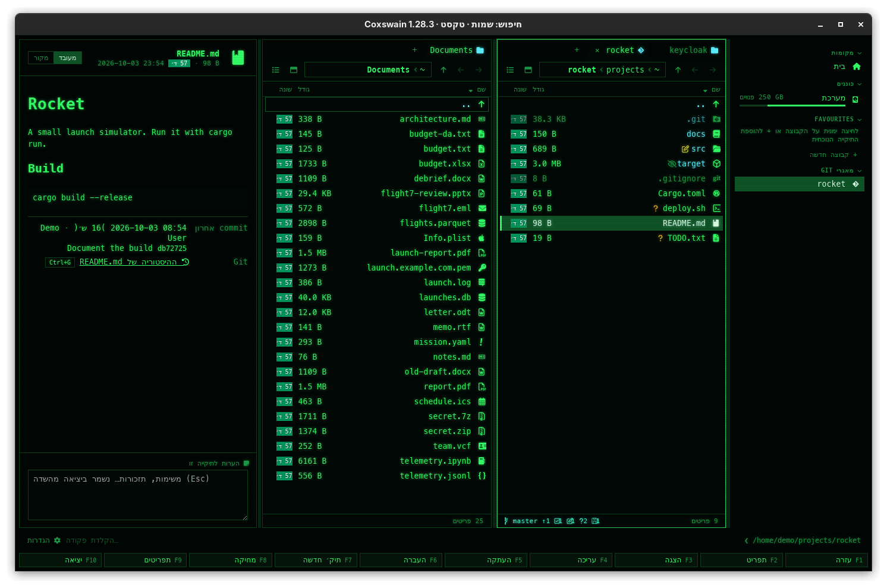Click the Cargo.toml rust icon
This screenshot has width=887, height=588.
(x=716, y=193)
